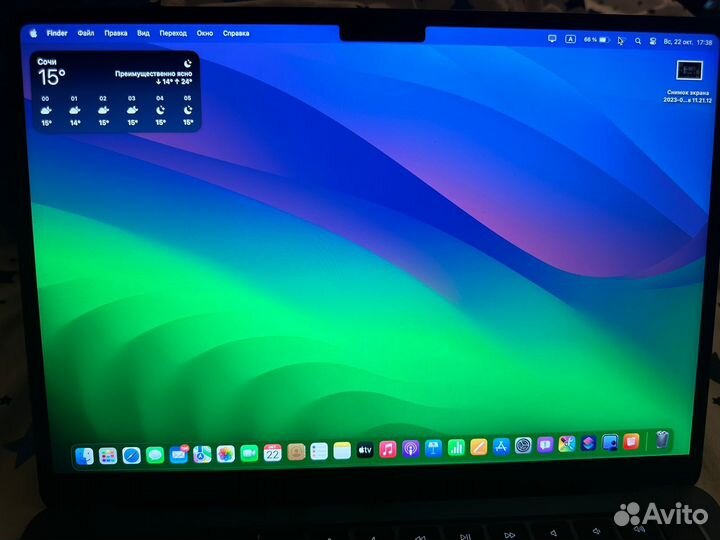Screen dimensions: 720x540
Task: Open Keynote in the Dock
Action: [433, 448]
